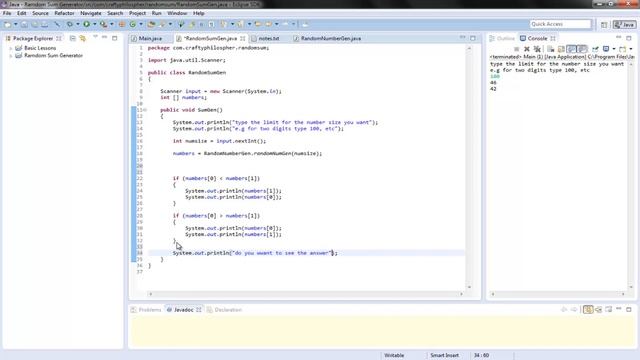Switch to RandomNumberGen.java editor tab
Screen dimensions: 640x360
click(331, 38)
